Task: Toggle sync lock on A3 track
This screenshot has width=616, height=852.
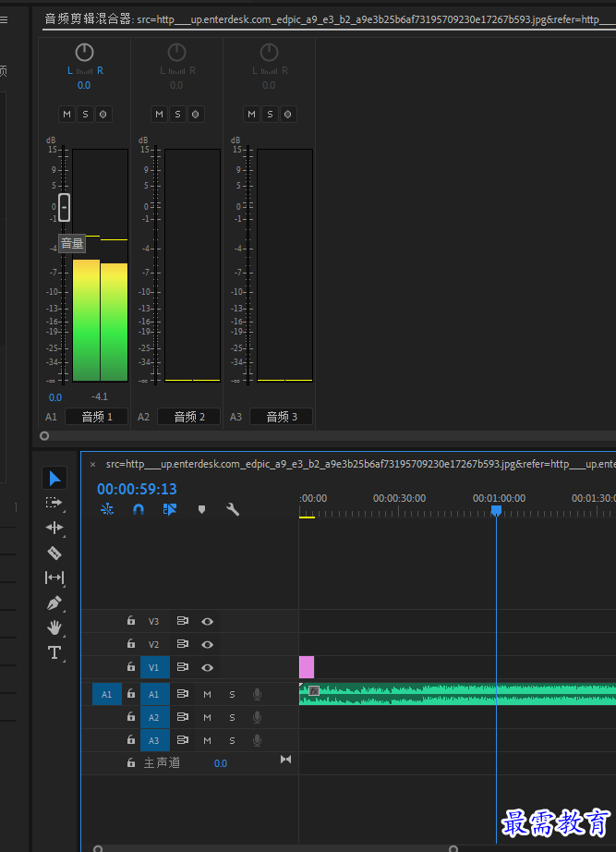Action: (183, 740)
